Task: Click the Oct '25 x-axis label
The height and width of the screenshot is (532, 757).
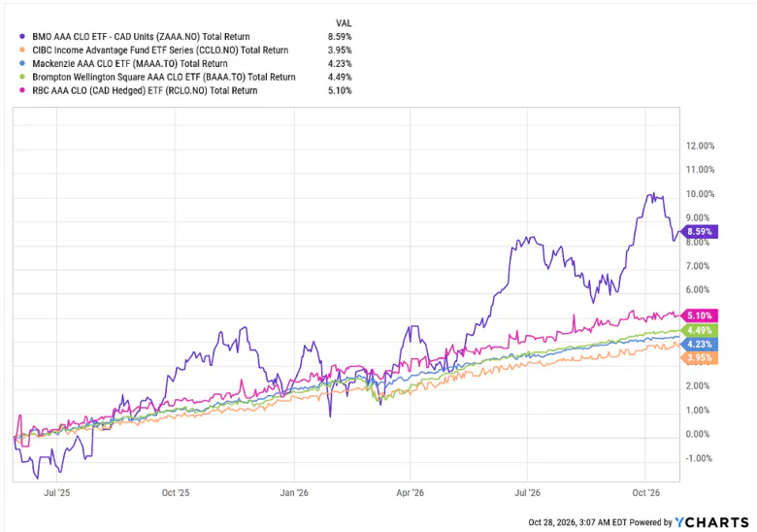Action: (176, 493)
